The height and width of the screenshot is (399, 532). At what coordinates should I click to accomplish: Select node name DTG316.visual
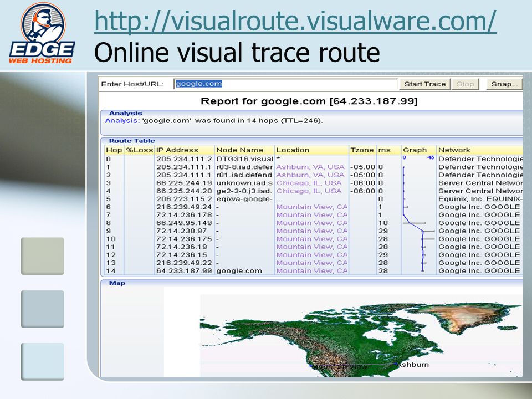pyautogui.click(x=244, y=159)
